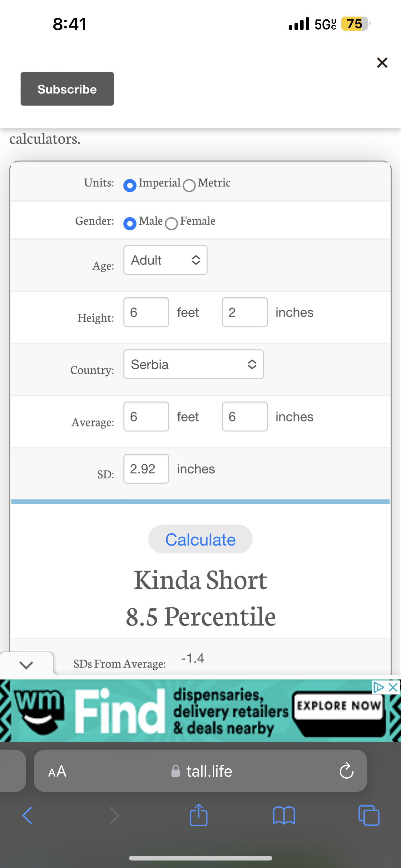Screen dimensions: 401x868
Task: Tap the Subscribe button
Action: tap(67, 89)
